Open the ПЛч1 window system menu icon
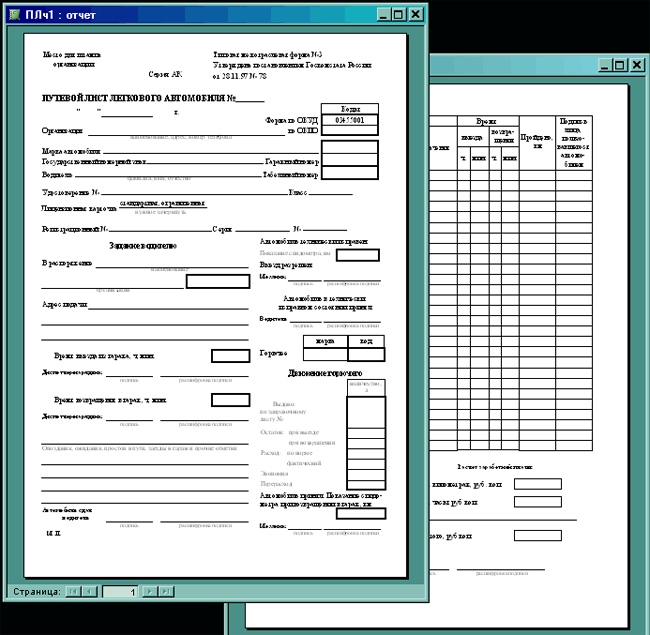 (15, 15)
